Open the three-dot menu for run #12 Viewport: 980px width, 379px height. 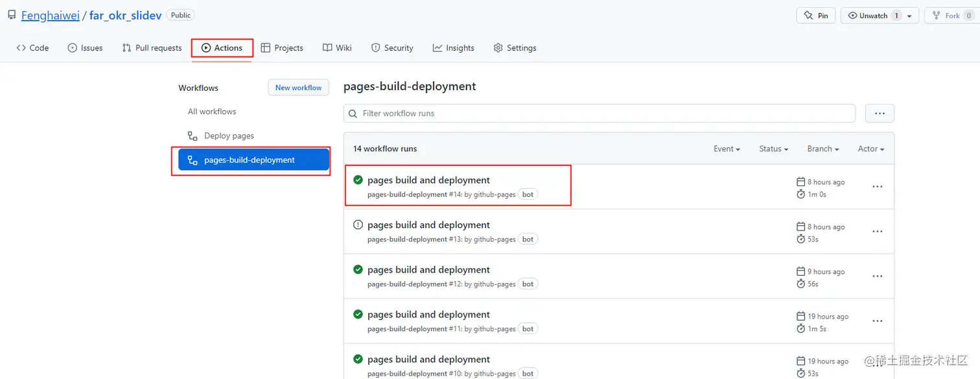(x=877, y=276)
